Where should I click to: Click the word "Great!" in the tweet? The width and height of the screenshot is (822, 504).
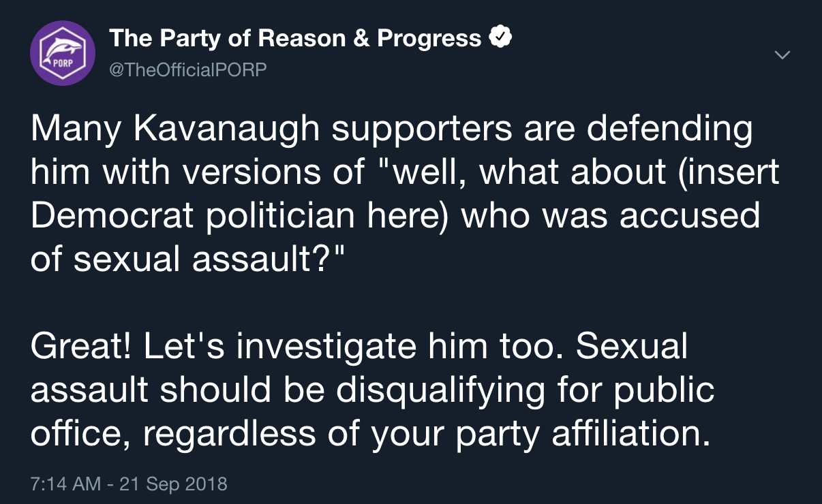coord(80,347)
